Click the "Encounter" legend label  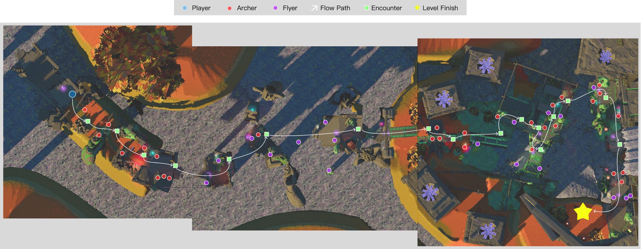[x=386, y=8]
